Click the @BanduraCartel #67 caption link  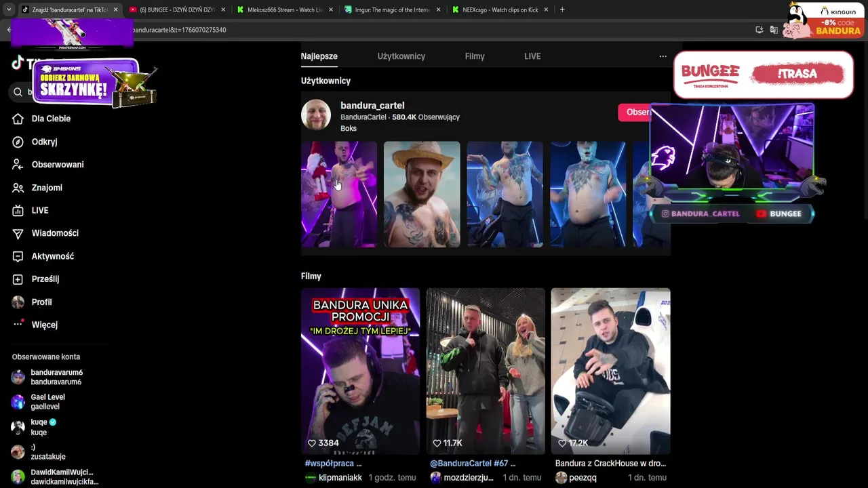pos(470,464)
